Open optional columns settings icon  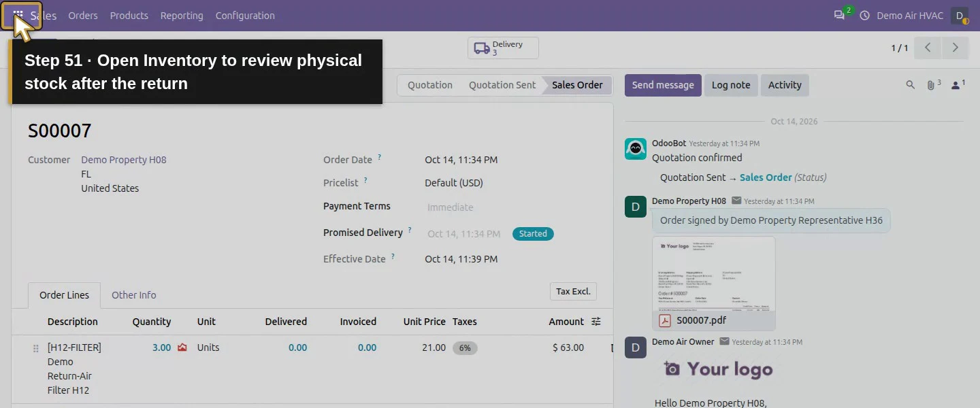[x=596, y=322]
